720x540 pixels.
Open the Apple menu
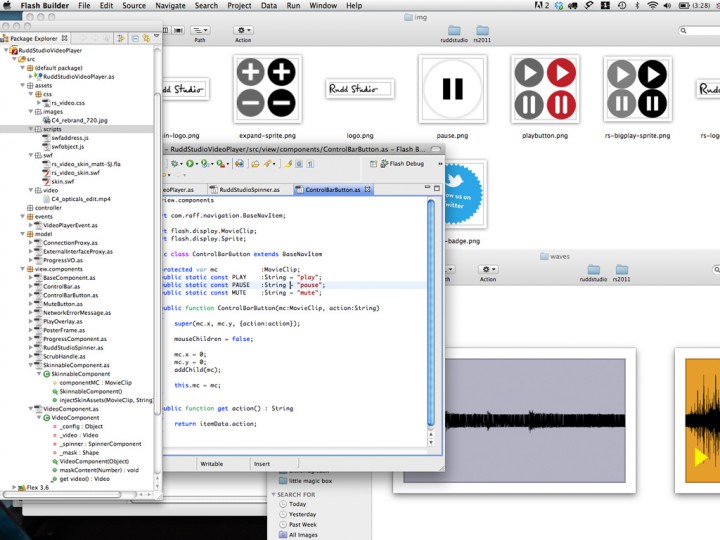pyautogui.click(x=7, y=6)
